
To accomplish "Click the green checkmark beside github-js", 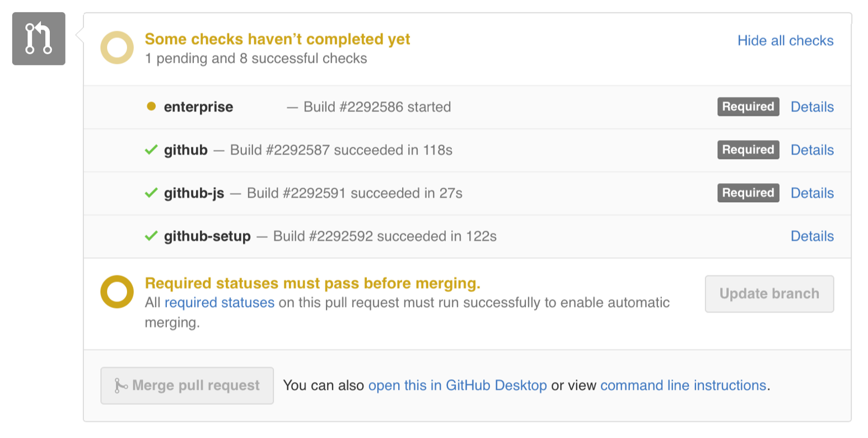I will [x=151, y=193].
